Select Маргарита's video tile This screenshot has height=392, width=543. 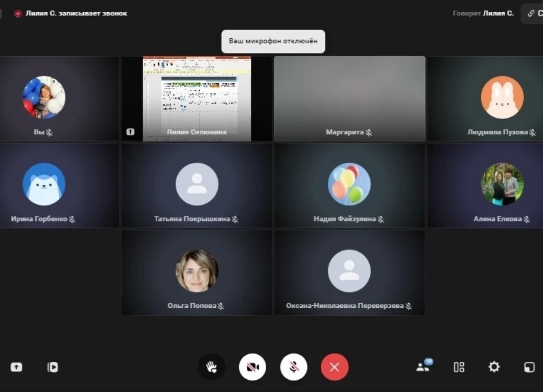349,98
